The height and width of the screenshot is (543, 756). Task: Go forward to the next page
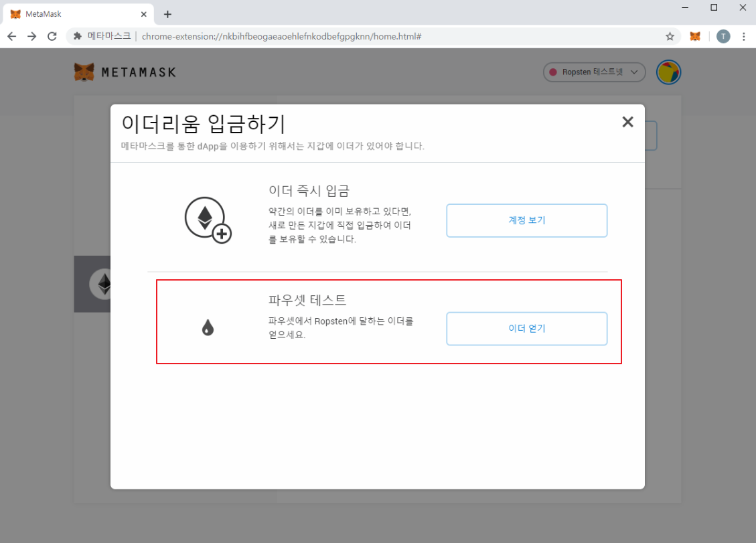(x=32, y=36)
